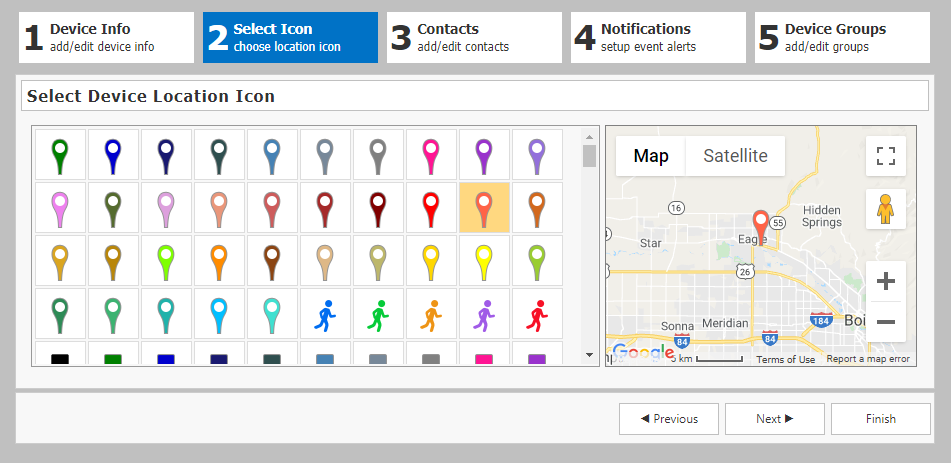
Task: Zoom in on the map
Action: click(x=885, y=281)
